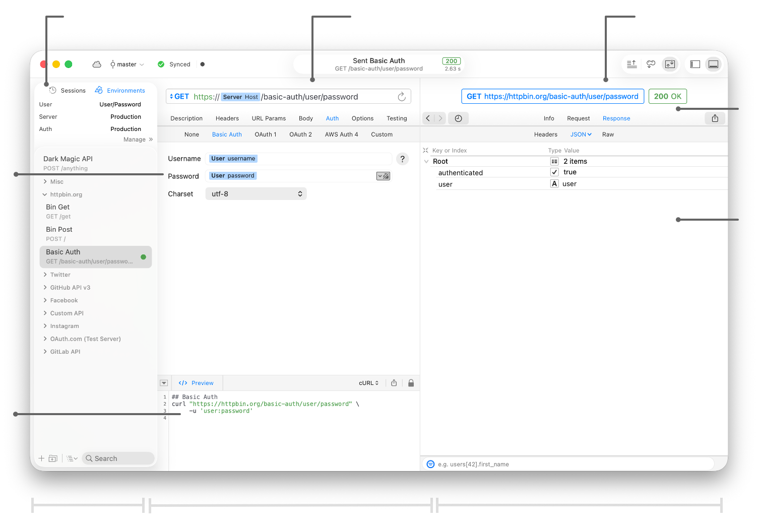
Task: Select the None auth type
Action: (x=192, y=135)
